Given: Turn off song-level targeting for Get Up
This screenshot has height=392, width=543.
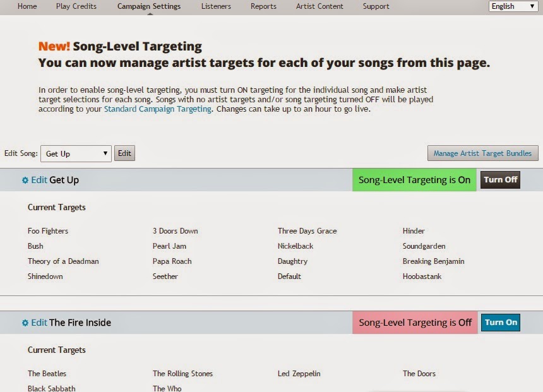Looking at the screenshot, I should (x=500, y=180).
